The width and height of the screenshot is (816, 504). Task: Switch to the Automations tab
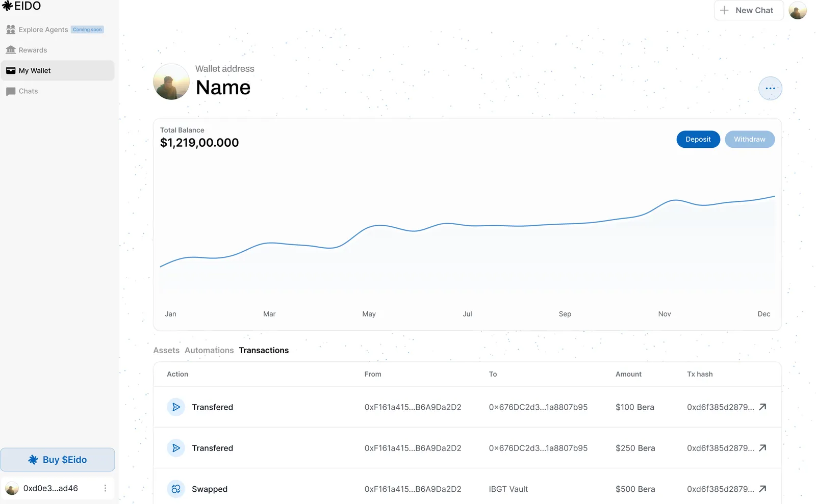[x=209, y=351]
